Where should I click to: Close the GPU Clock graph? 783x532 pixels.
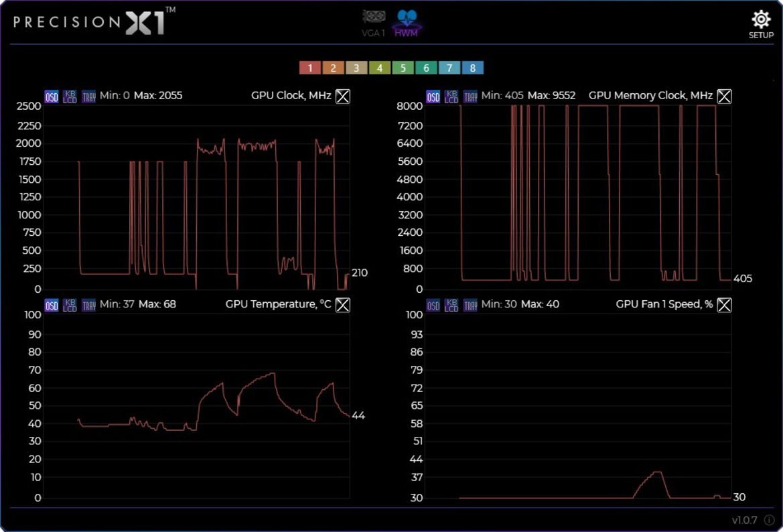click(343, 96)
